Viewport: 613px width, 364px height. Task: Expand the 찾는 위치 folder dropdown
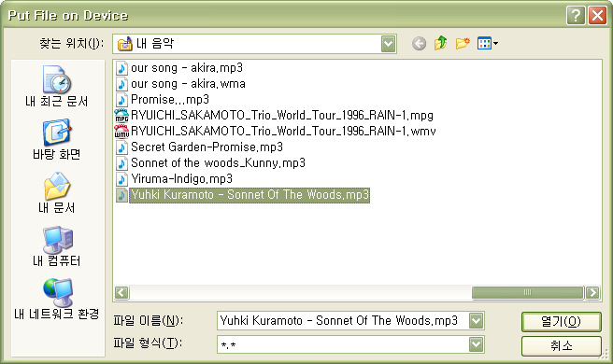click(x=388, y=44)
